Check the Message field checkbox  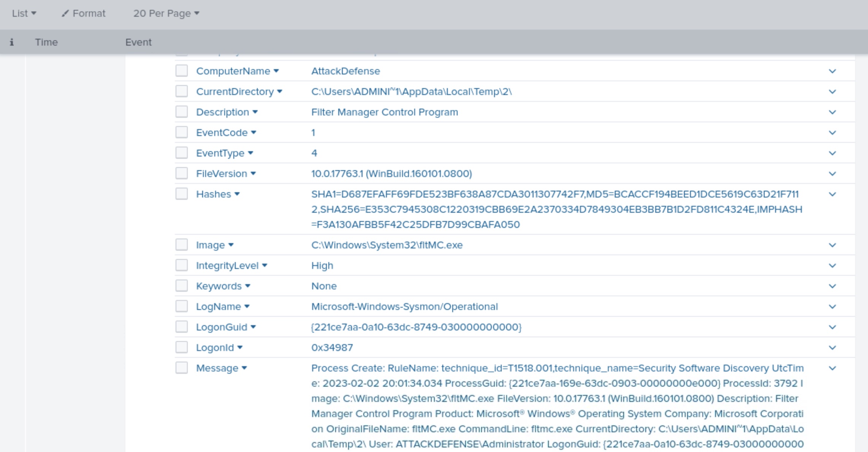(x=182, y=368)
